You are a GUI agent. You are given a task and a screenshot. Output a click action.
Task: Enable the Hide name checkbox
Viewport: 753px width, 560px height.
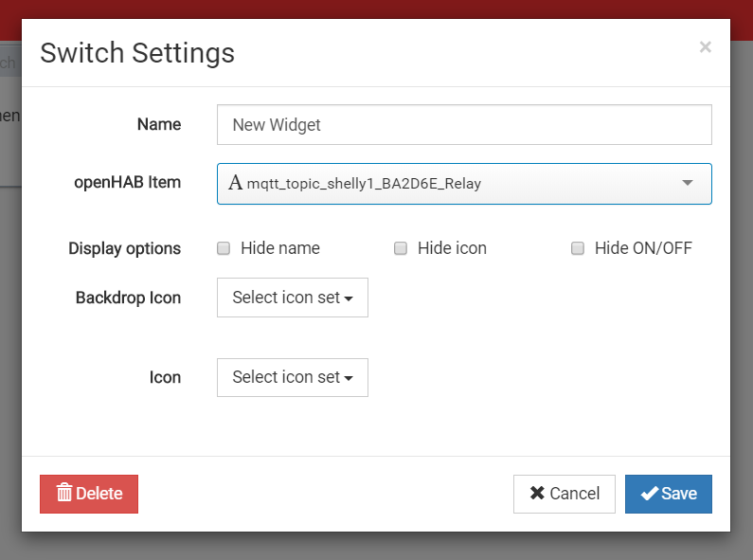pyautogui.click(x=224, y=248)
